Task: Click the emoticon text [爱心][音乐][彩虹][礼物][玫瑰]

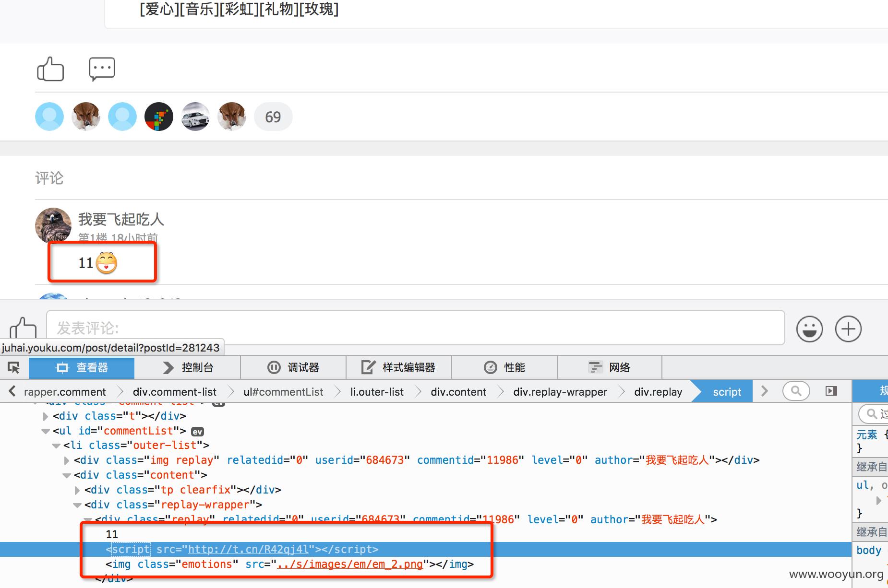Action: coord(239,9)
